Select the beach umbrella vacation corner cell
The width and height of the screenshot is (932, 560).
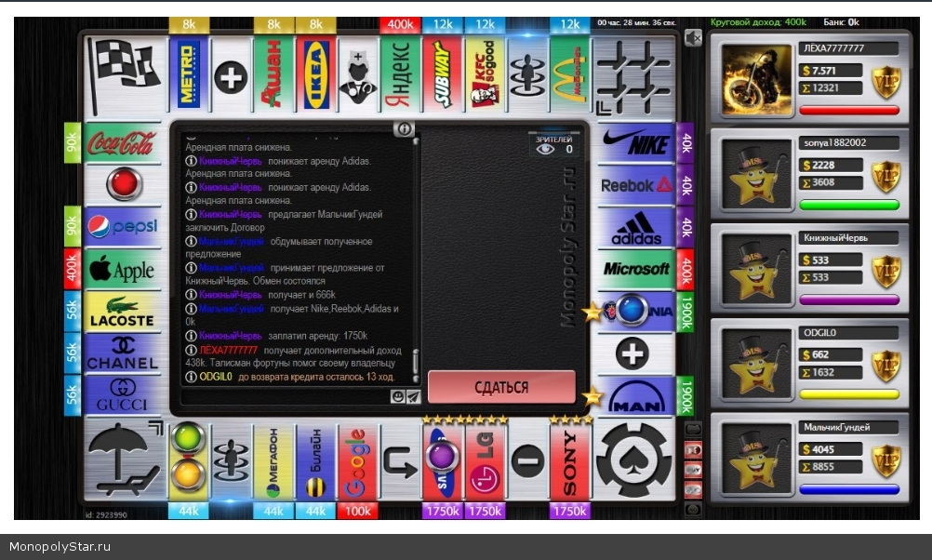click(x=125, y=460)
